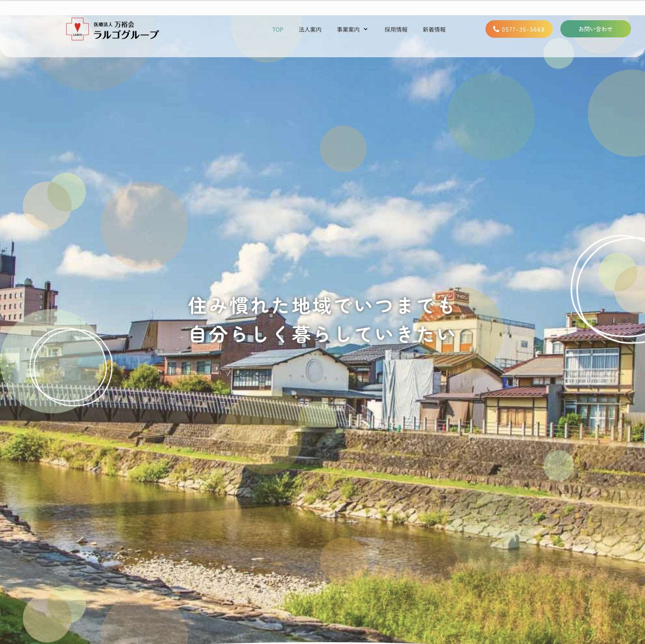Screen dimensions: 645x644
Task: Click the Largo heart cross logo icon
Action: click(x=77, y=29)
